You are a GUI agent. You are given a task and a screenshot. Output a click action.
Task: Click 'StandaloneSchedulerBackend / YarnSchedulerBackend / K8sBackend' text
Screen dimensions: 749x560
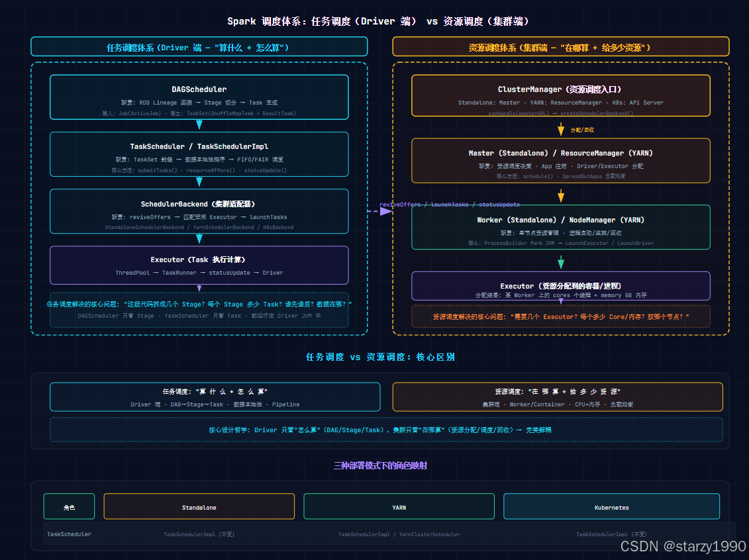click(199, 227)
